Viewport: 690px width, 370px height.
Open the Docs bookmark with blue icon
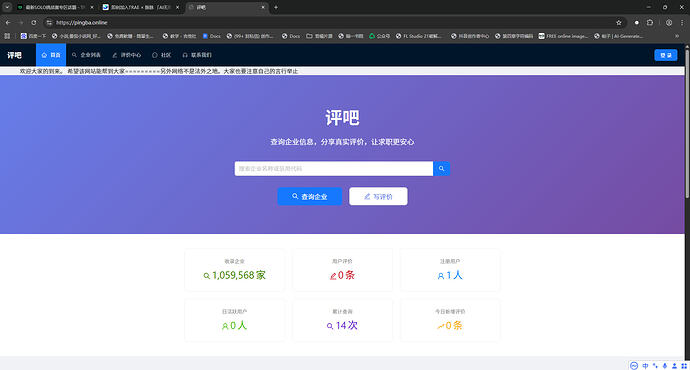pos(211,36)
